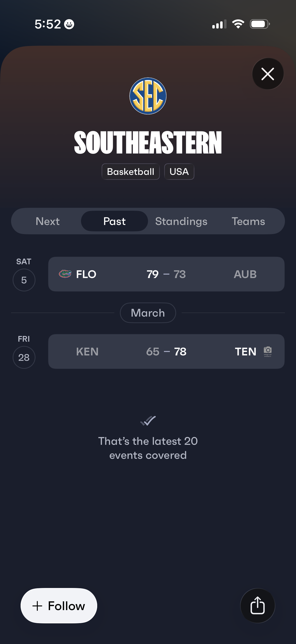Dismiss the view with the close button
The height and width of the screenshot is (644, 296).
[x=268, y=74]
